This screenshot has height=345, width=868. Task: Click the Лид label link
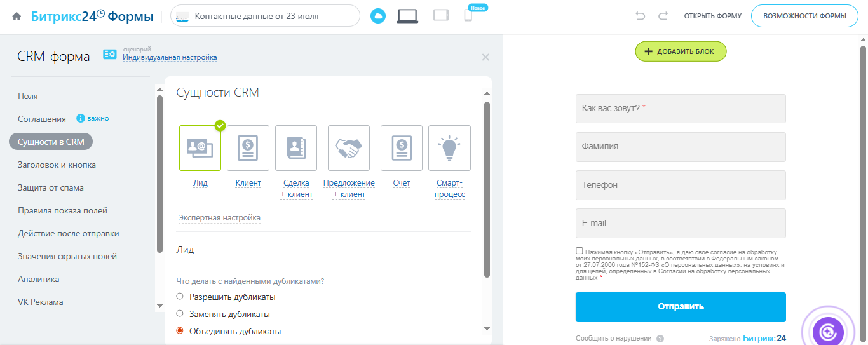point(200,183)
